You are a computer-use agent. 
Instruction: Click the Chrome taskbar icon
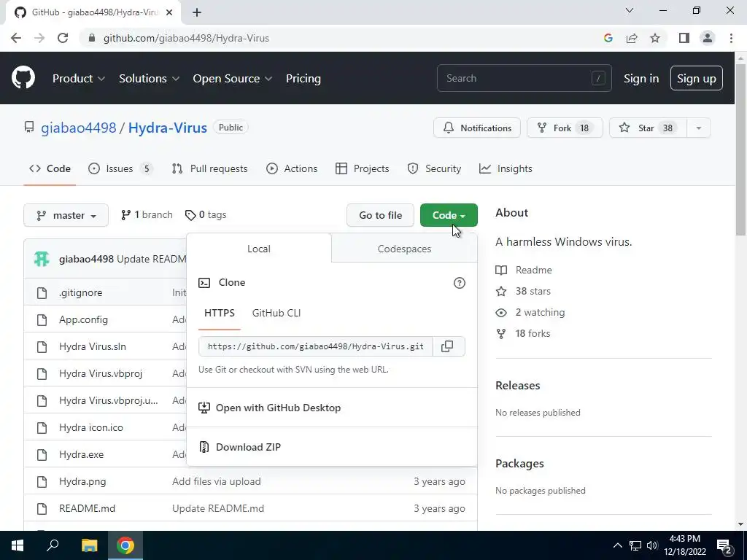[125, 545]
